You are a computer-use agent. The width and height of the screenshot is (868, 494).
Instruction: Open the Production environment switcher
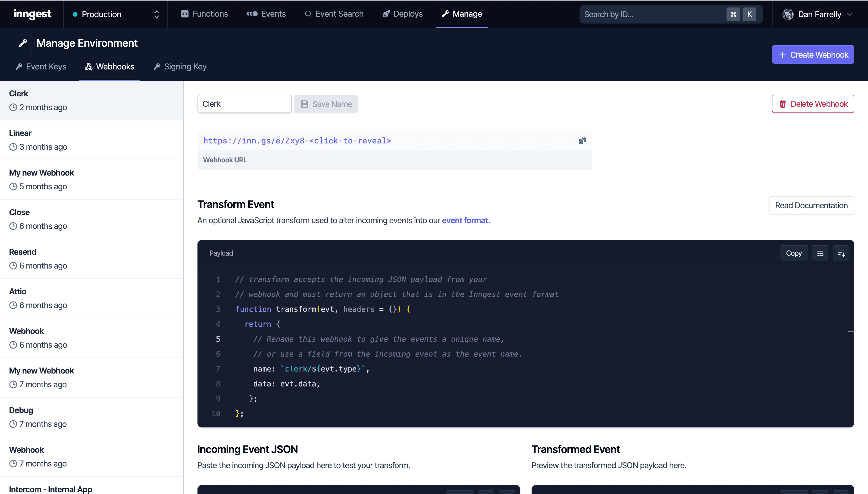point(115,14)
